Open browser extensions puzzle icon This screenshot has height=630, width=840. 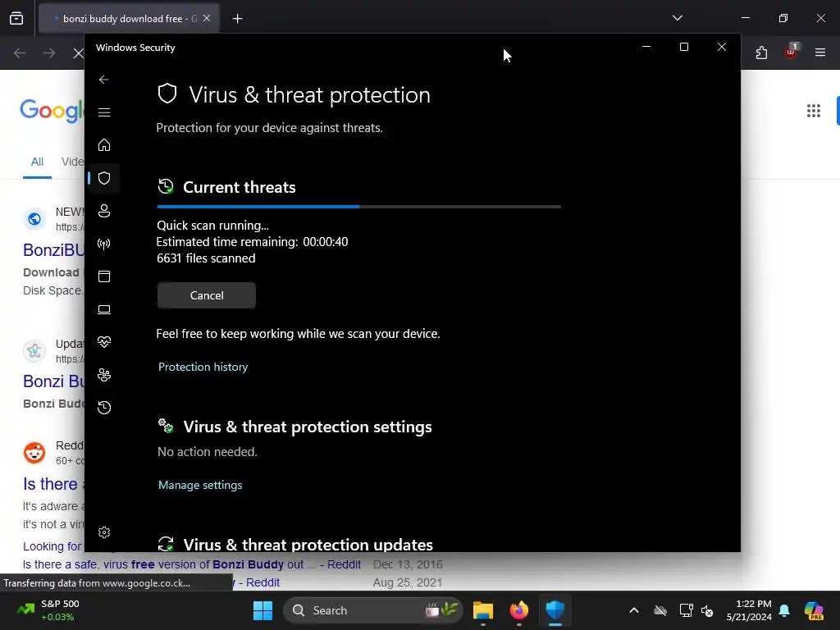click(x=761, y=52)
